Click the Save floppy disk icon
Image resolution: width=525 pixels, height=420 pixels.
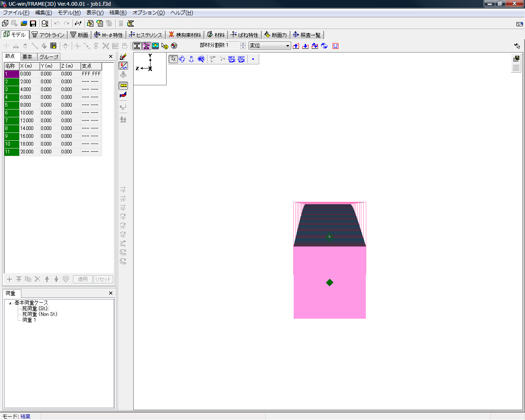point(33,24)
